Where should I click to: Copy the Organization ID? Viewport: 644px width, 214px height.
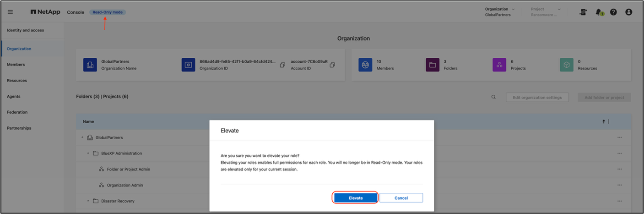[x=282, y=65]
